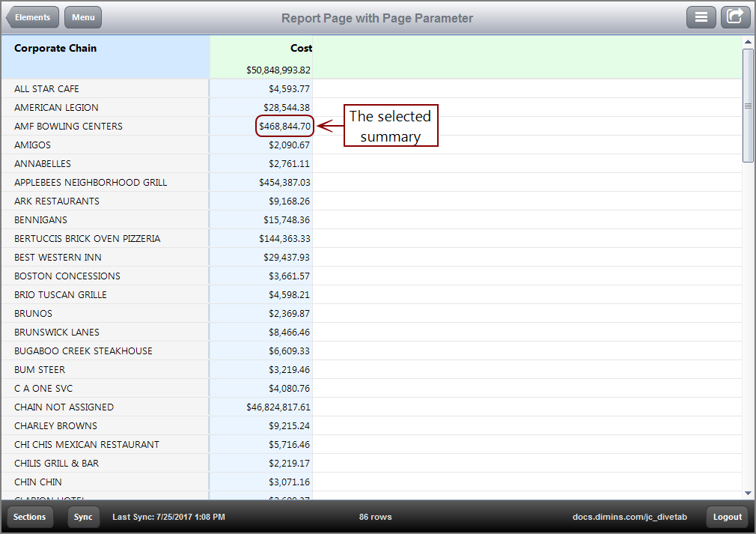Screen dimensions: 756x534
Task: Open the Menu button
Action: (x=83, y=17)
